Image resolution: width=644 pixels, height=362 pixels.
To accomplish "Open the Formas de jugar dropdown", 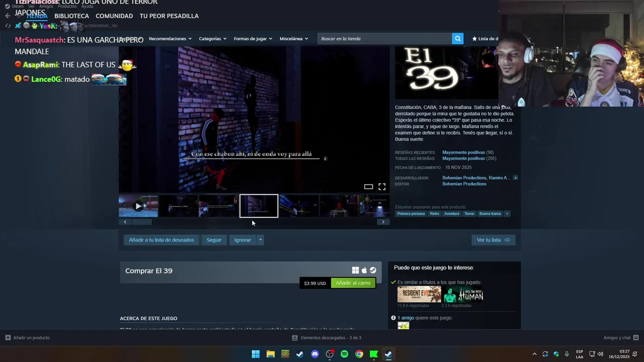I will tap(253, 39).
